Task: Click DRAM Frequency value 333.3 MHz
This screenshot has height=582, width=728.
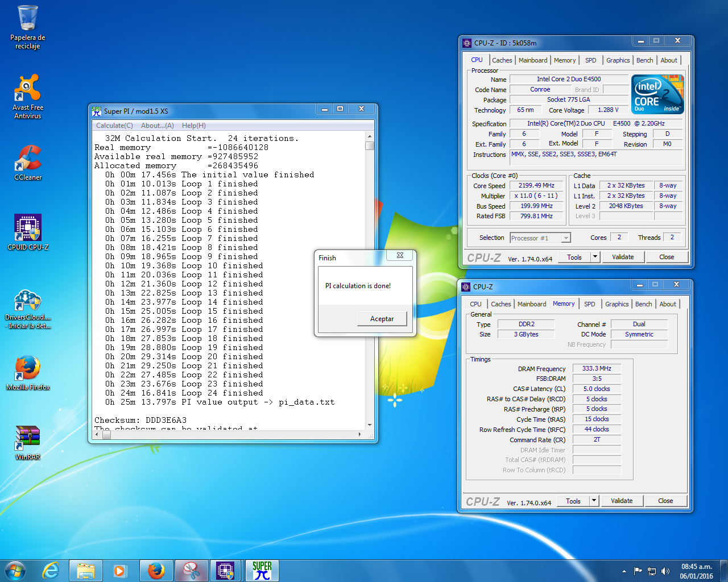Action: [x=597, y=368]
